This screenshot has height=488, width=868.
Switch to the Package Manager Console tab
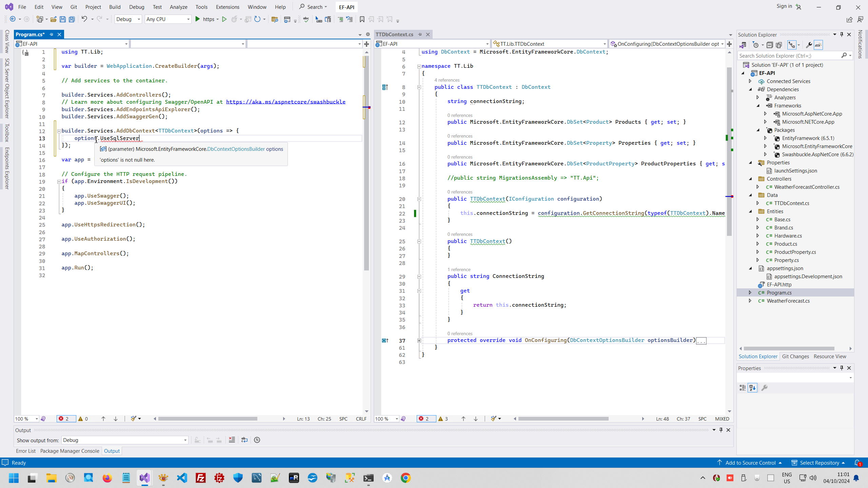[x=70, y=451]
